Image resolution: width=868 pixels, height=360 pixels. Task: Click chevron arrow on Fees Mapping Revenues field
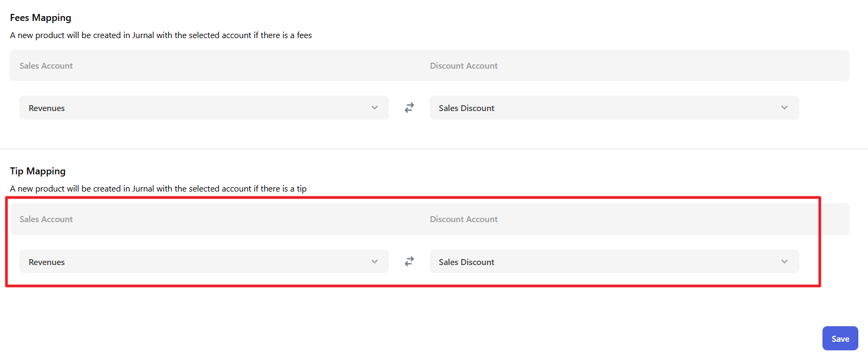point(375,108)
